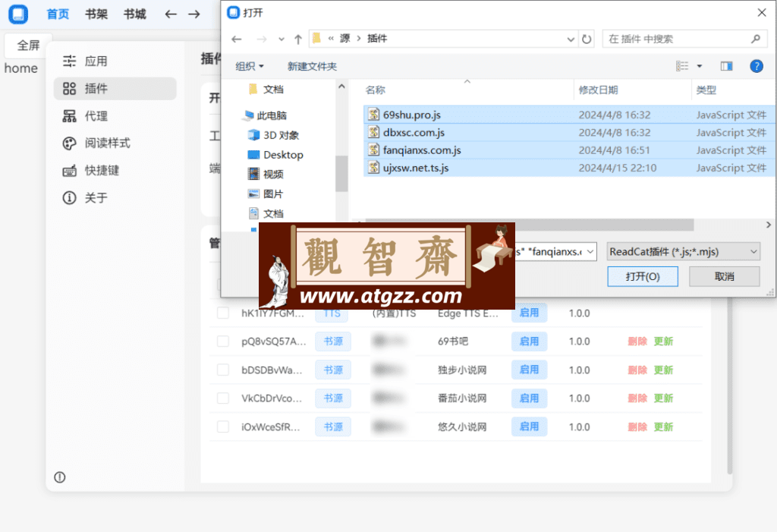Click the 关于 info icon

(69, 198)
